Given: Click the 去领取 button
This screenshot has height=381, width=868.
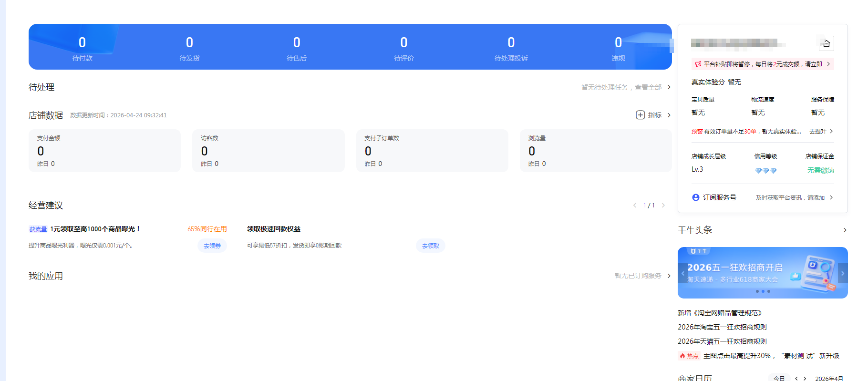Looking at the screenshot, I should (431, 246).
